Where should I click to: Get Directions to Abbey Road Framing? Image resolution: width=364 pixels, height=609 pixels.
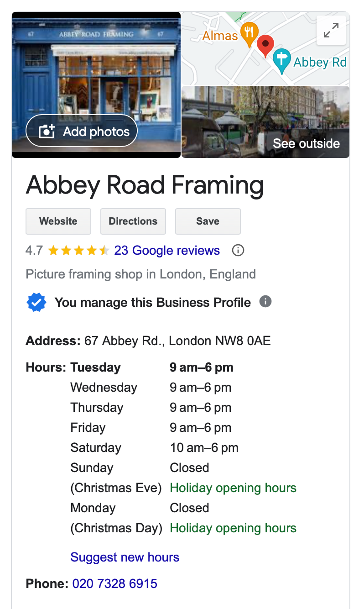[133, 221]
